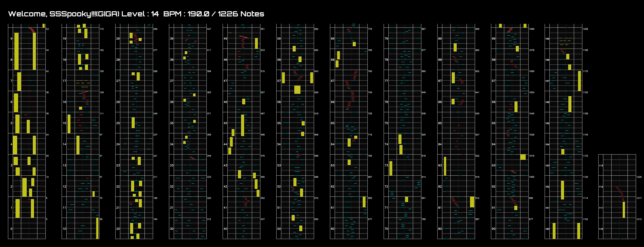Select the measure 19 label

64,38
